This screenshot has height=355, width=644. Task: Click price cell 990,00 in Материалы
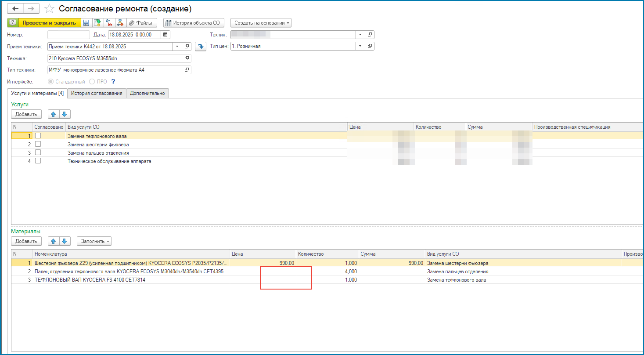263,263
